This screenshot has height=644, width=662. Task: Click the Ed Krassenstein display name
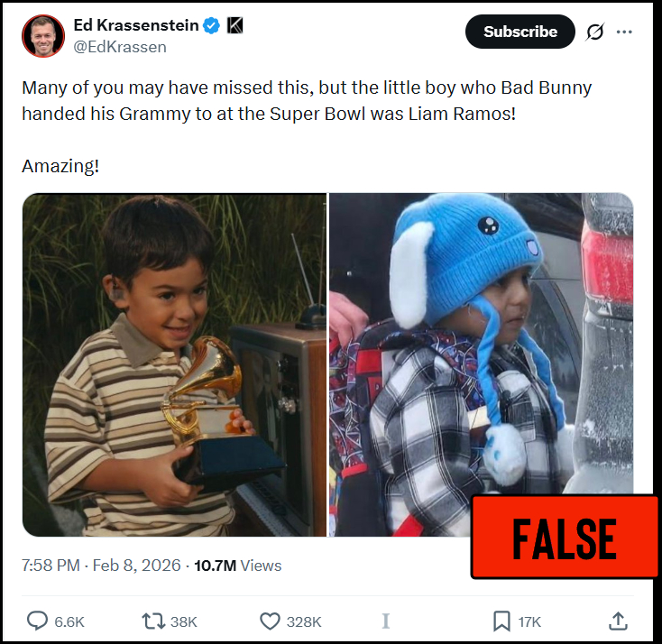pyautogui.click(x=136, y=25)
